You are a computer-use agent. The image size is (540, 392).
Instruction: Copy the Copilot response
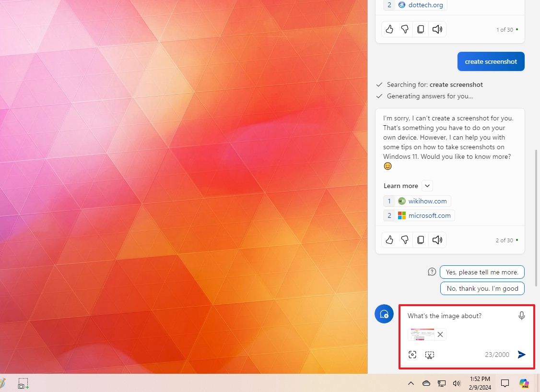point(421,239)
